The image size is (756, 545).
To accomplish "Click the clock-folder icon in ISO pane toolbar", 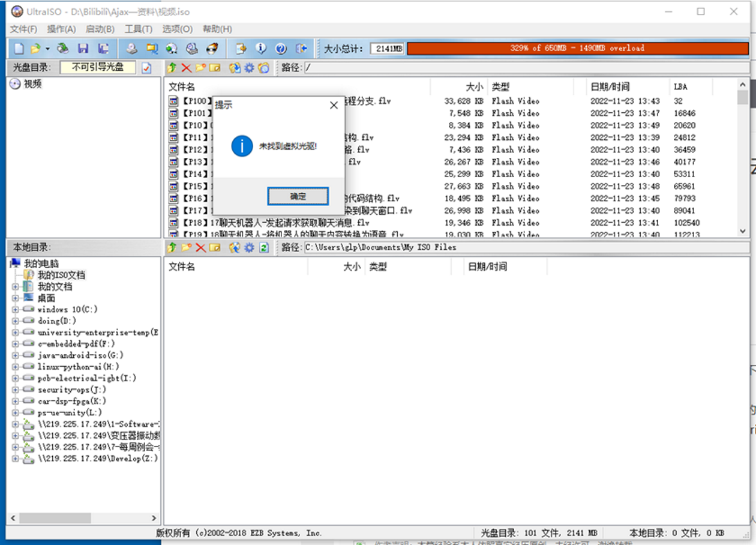I will (x=263, y=68).
